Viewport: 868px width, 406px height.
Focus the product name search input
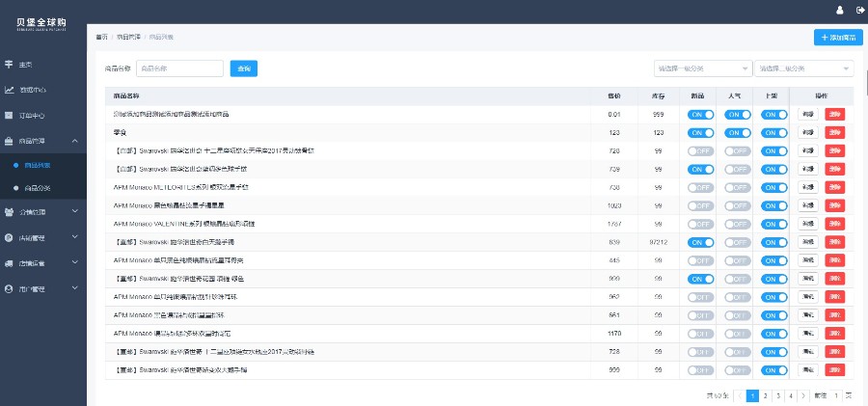coord(180,68)
